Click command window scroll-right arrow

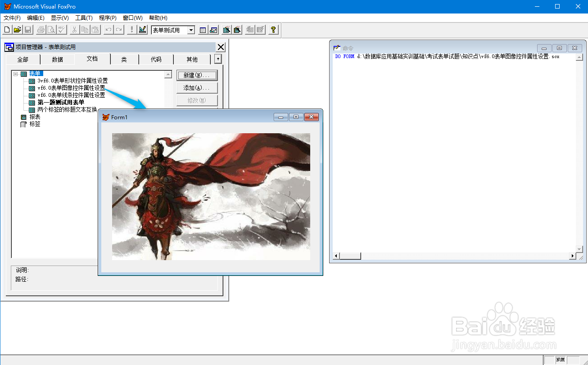573,256
